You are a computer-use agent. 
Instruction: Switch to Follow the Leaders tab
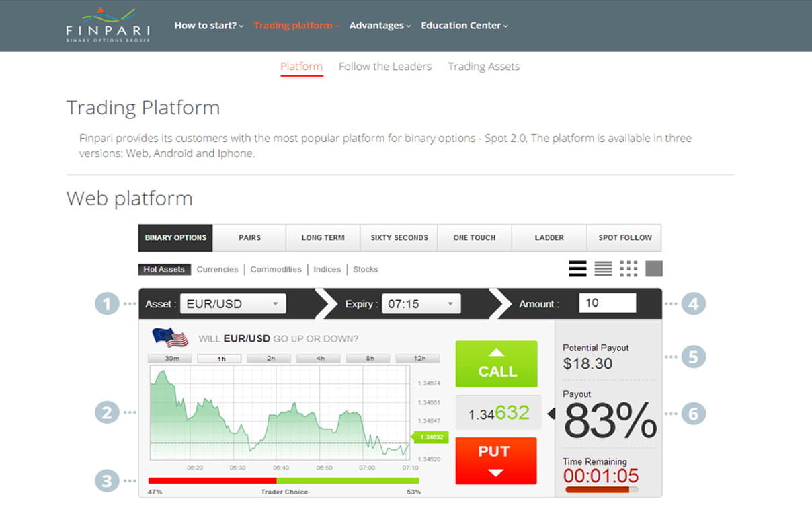(385, 67)
